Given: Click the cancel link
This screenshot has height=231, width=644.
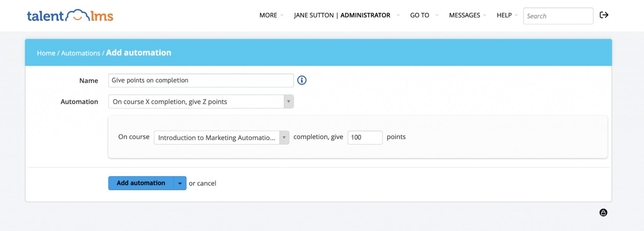Looking at the screenshot, I should click(207, 183).
